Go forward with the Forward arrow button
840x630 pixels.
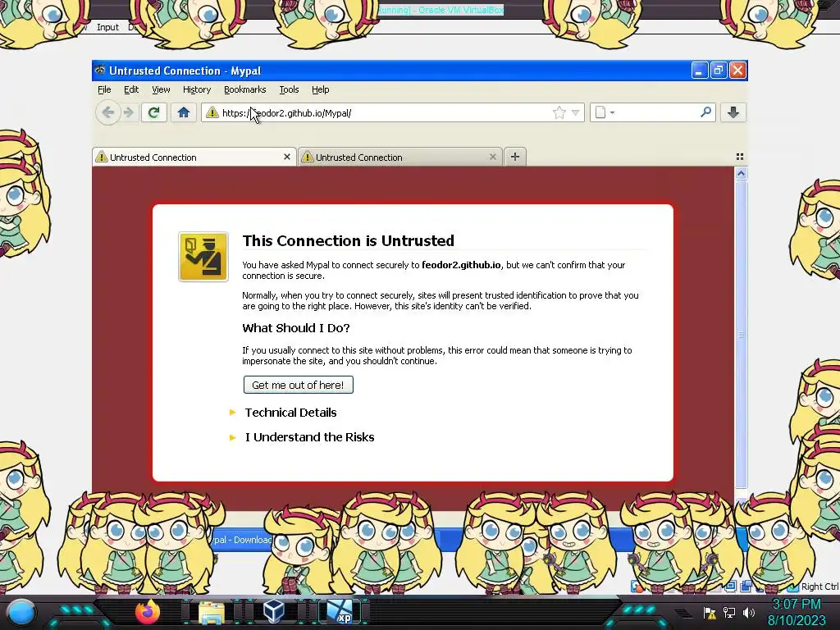tap(129, 112)
